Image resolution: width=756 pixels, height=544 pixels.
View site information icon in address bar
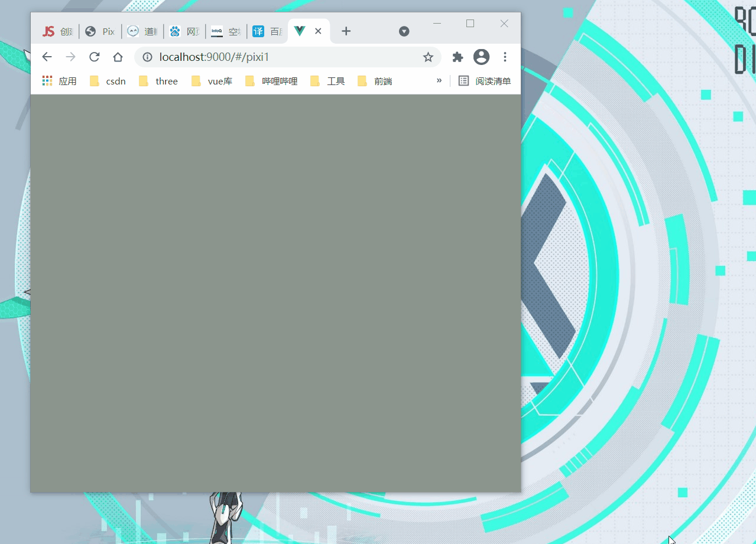point(147,57)
